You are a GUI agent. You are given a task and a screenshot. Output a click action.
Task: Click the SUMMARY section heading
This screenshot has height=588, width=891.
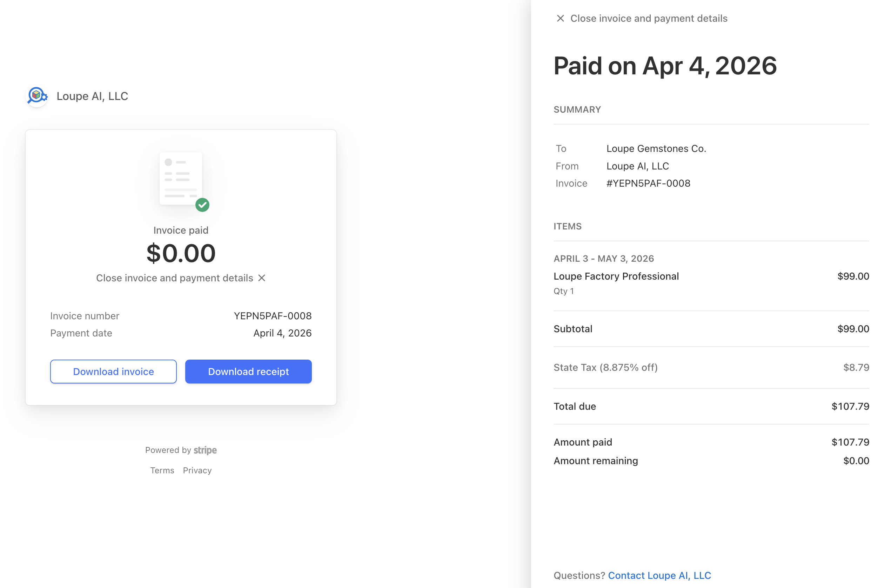click(577, 109)
